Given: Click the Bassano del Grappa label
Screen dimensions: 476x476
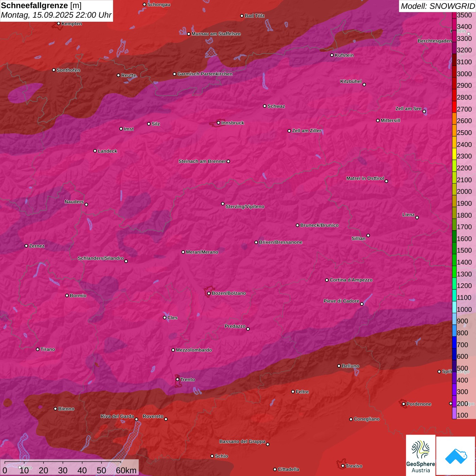Looking at the screenshot, I should click(242, 441).
